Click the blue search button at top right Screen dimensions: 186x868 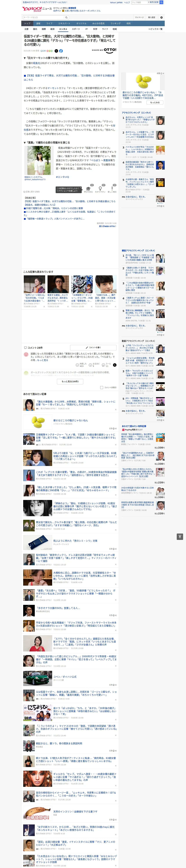coord(161,2)
